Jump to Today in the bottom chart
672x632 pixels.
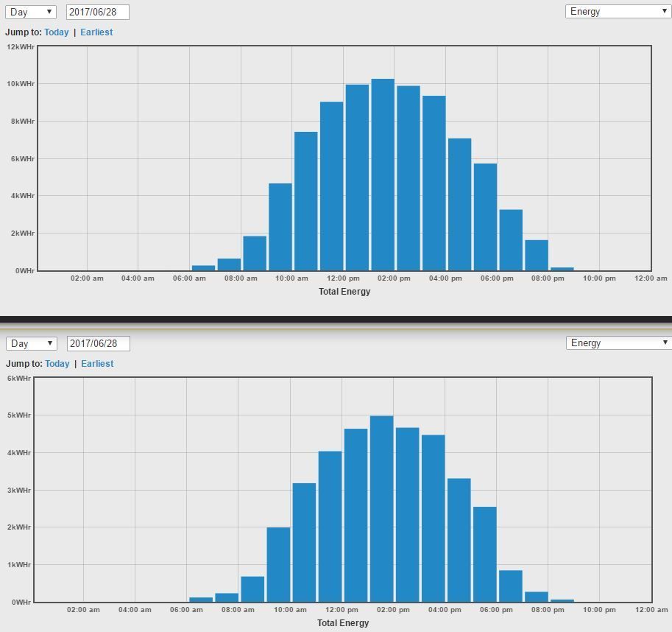57,364
